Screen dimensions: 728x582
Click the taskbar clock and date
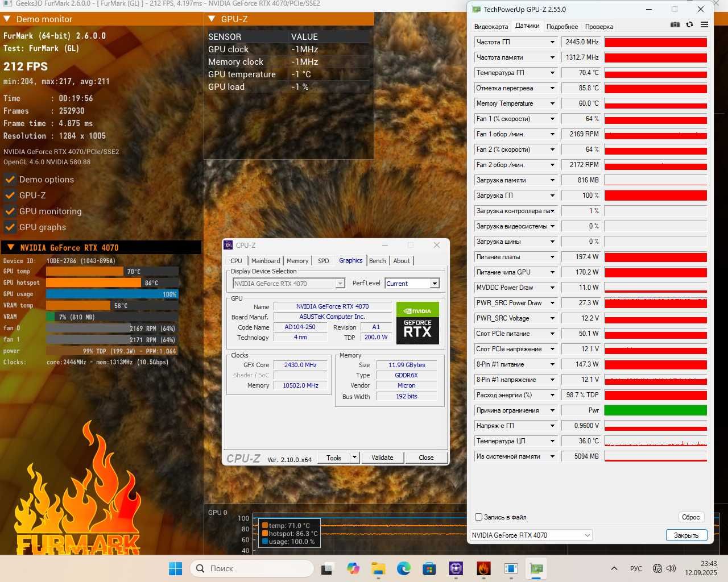pyautogui.click(x=701, y=568)
